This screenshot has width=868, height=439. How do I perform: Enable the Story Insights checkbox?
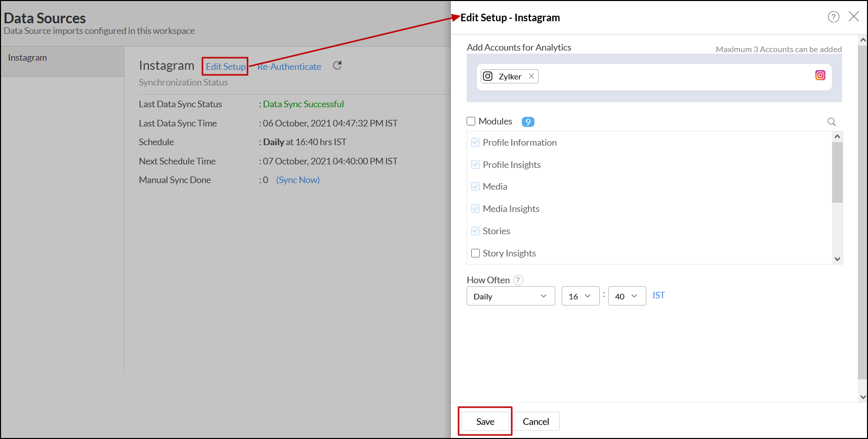476,253
